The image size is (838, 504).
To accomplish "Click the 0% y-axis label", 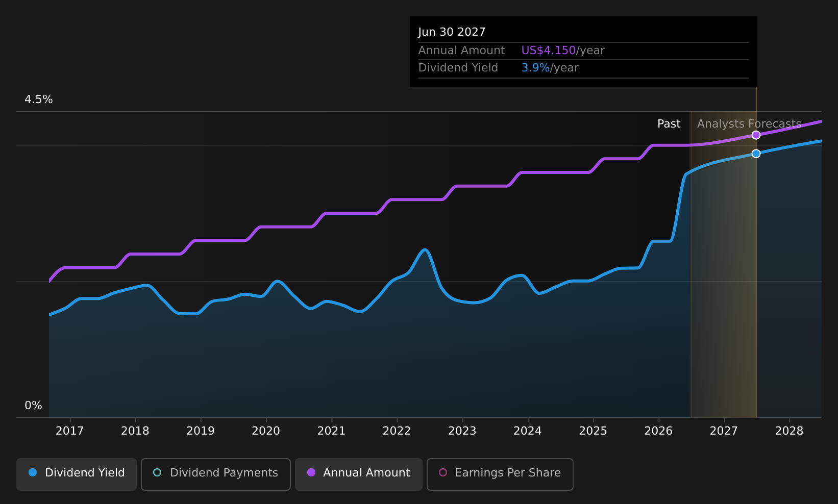I will pos(33,406).
